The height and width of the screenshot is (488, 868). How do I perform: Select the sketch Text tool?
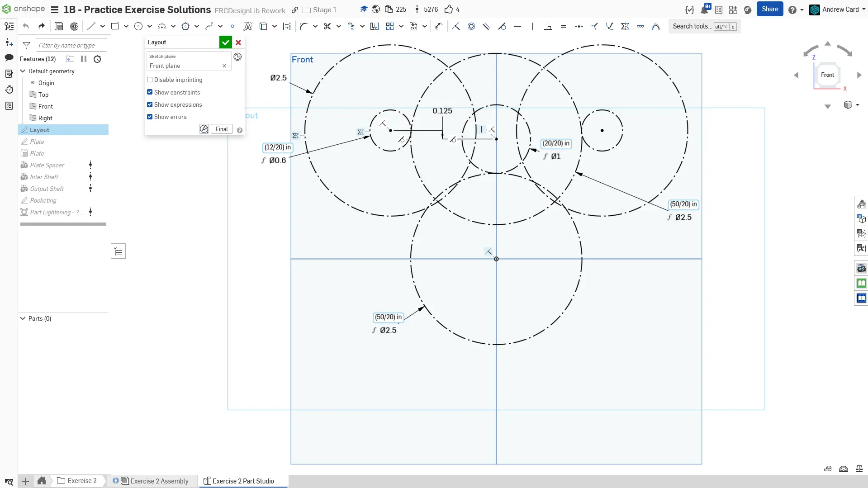(x=247, y=26)
